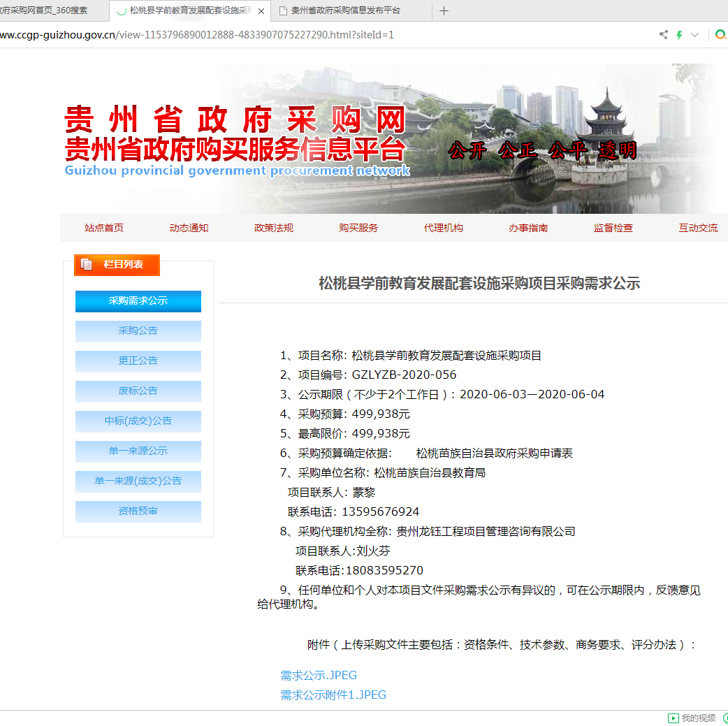Image resolution: width=728 pixels, height=726 pixels.
Task: Open 监督检查 in navigation menu
Action: point(613,228)
